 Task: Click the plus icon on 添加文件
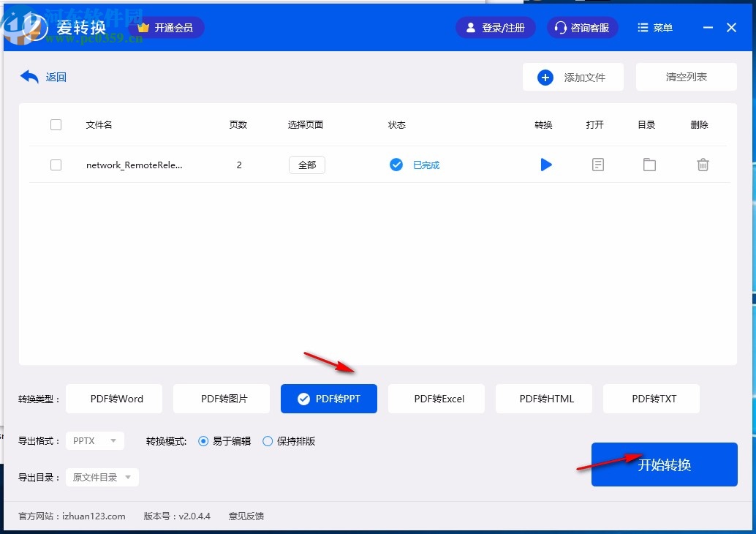[545, 77]
